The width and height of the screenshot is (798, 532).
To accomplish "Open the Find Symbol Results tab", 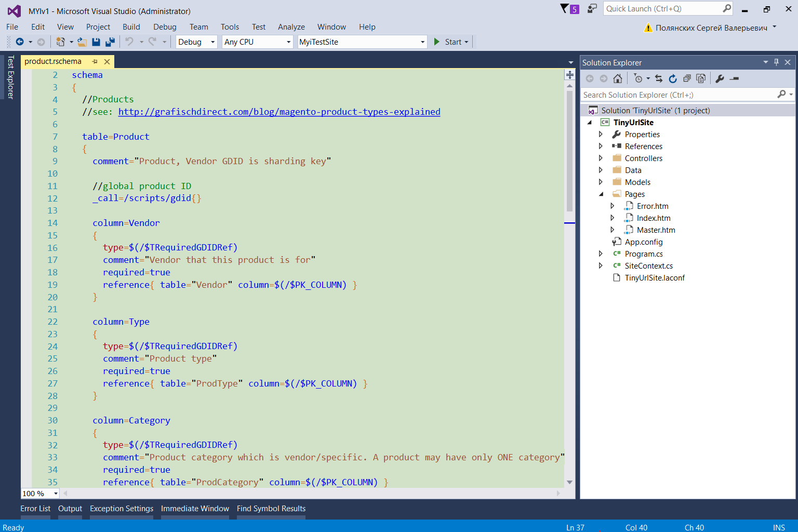I will pos(271,509).
